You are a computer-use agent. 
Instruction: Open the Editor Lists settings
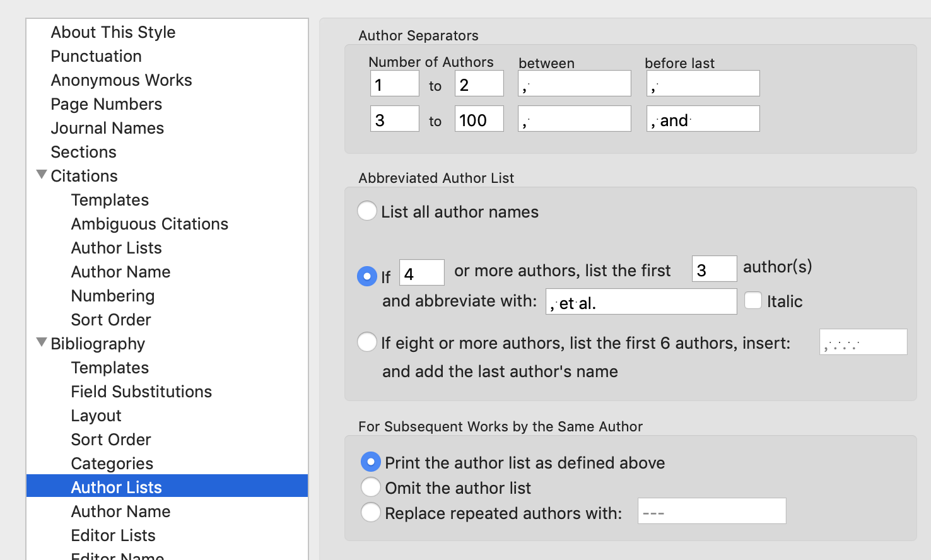click(113, 535)
